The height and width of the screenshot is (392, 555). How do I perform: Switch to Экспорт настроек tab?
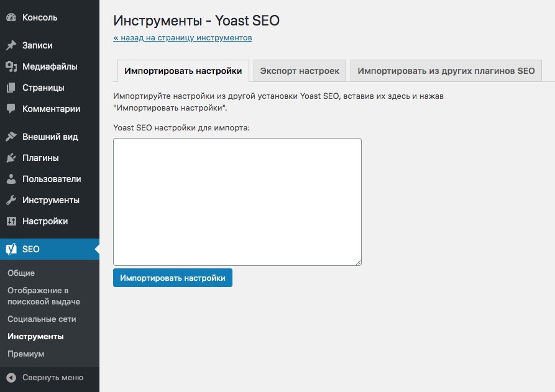click(300, 71)
